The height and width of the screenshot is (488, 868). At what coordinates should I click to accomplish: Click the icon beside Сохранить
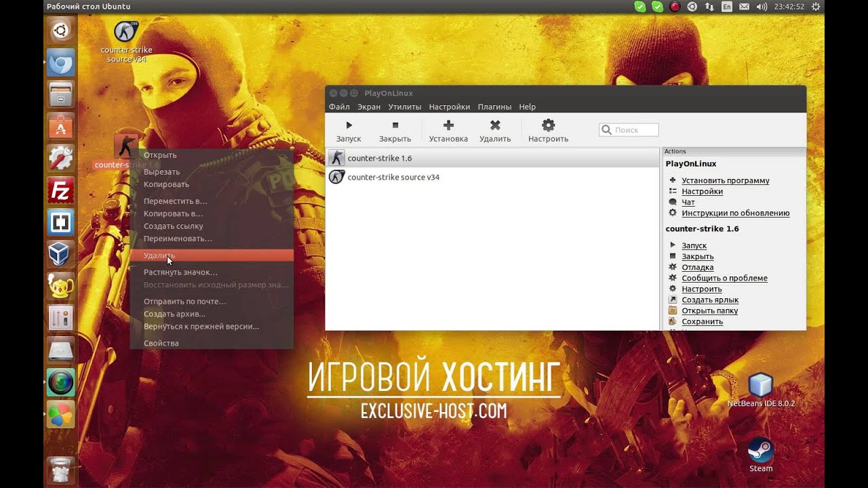(673, 321)
